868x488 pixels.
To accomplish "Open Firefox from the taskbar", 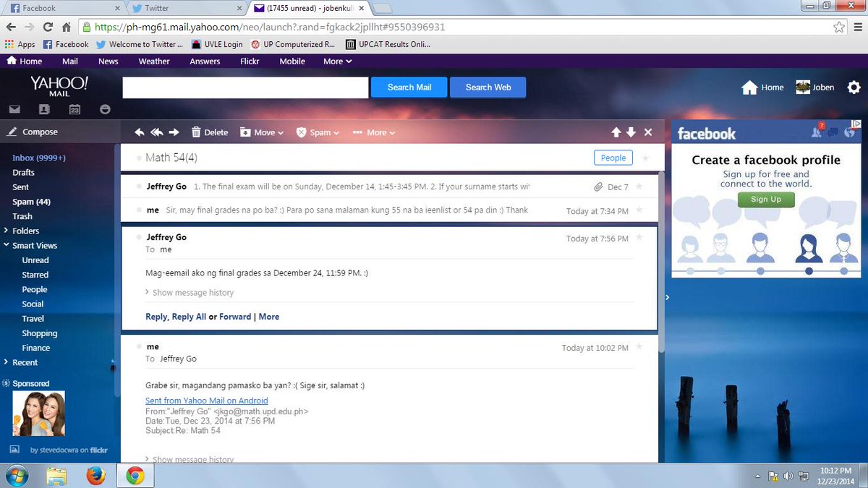I will [95, 475].
